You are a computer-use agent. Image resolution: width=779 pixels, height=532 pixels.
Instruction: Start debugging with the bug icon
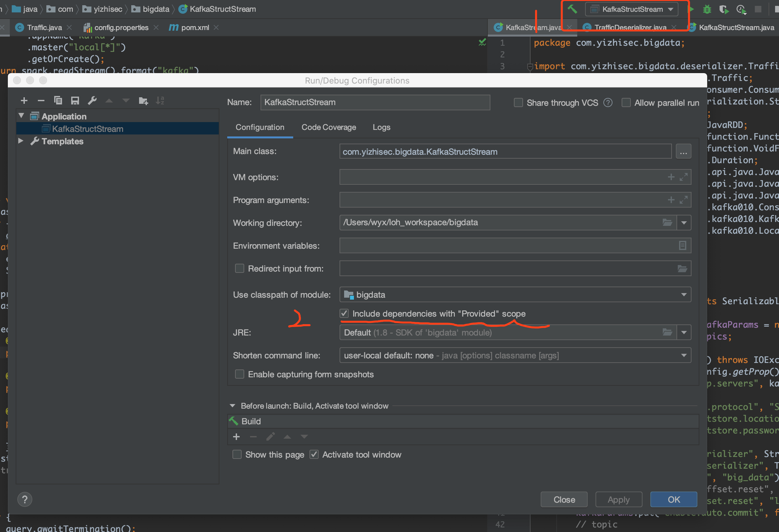(x=707, y=9)
